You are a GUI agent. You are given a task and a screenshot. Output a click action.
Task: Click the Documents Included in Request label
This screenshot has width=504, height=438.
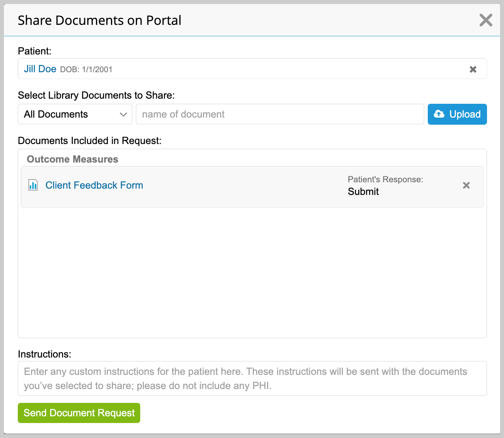90,141
